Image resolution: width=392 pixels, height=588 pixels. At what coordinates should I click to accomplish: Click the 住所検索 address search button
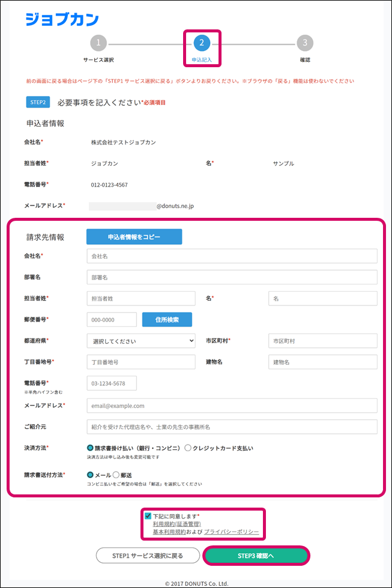click(167, 320)
